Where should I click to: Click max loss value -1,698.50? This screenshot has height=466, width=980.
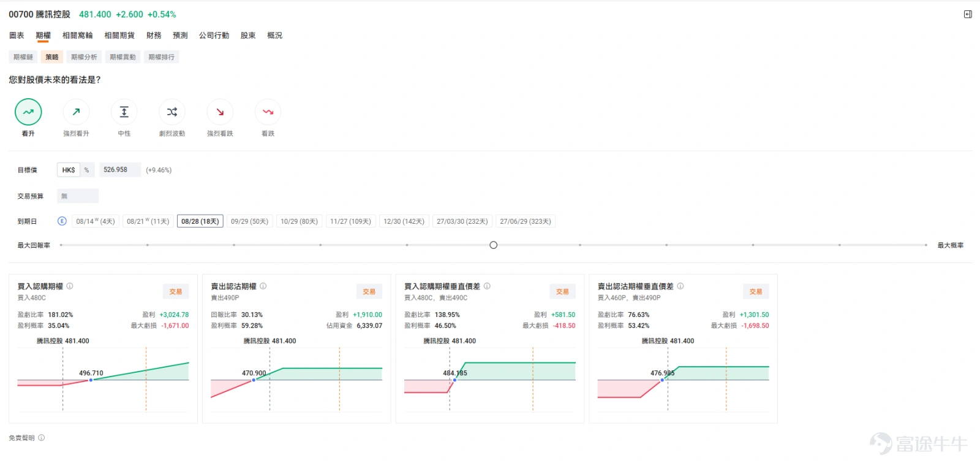click(x=755, y=326)
